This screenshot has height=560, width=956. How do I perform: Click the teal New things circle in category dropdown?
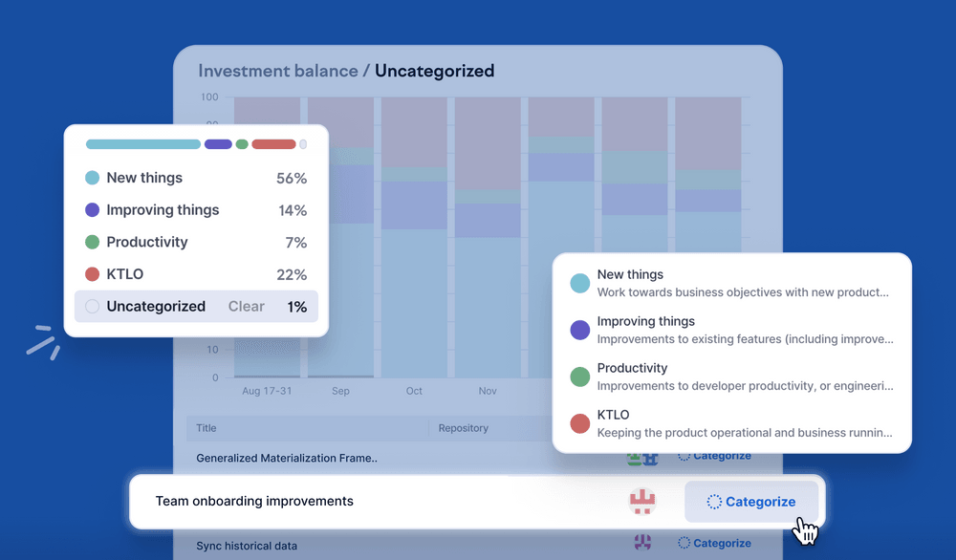pos(579,283)
